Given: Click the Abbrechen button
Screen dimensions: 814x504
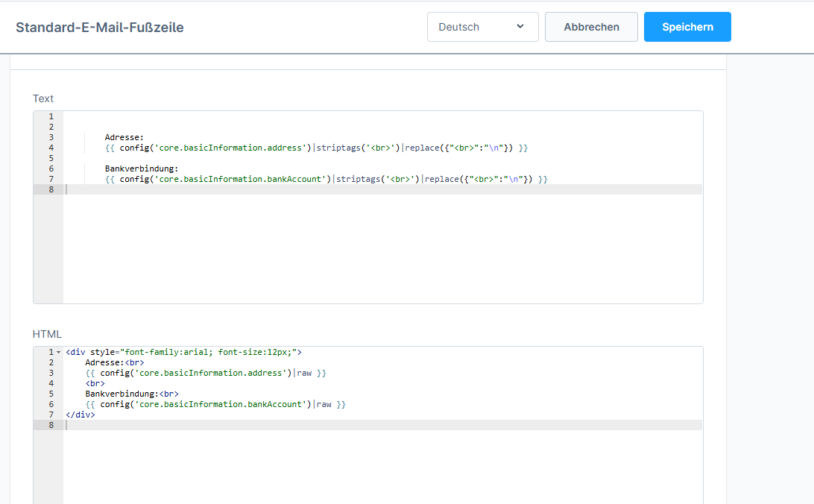Looking at the screenshot, I should click(591, 27).
